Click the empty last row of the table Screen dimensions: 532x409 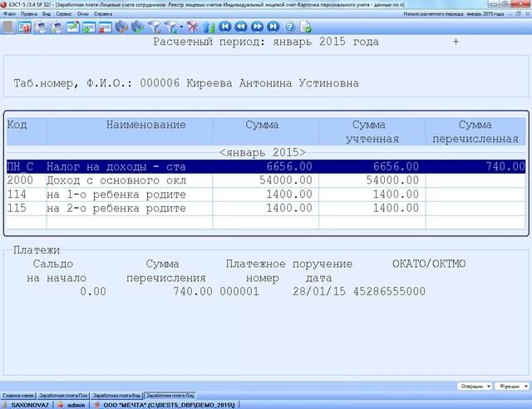[266, 222]
